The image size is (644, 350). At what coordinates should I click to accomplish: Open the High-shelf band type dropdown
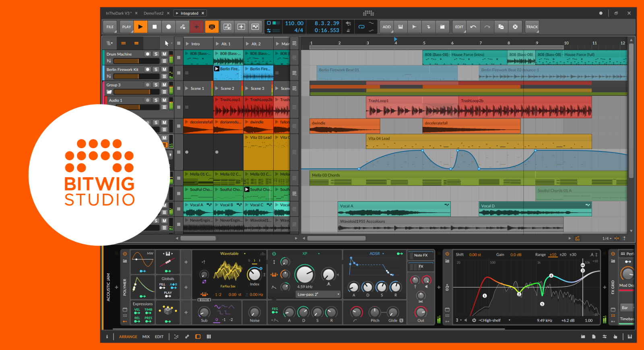tap(493, 320)
